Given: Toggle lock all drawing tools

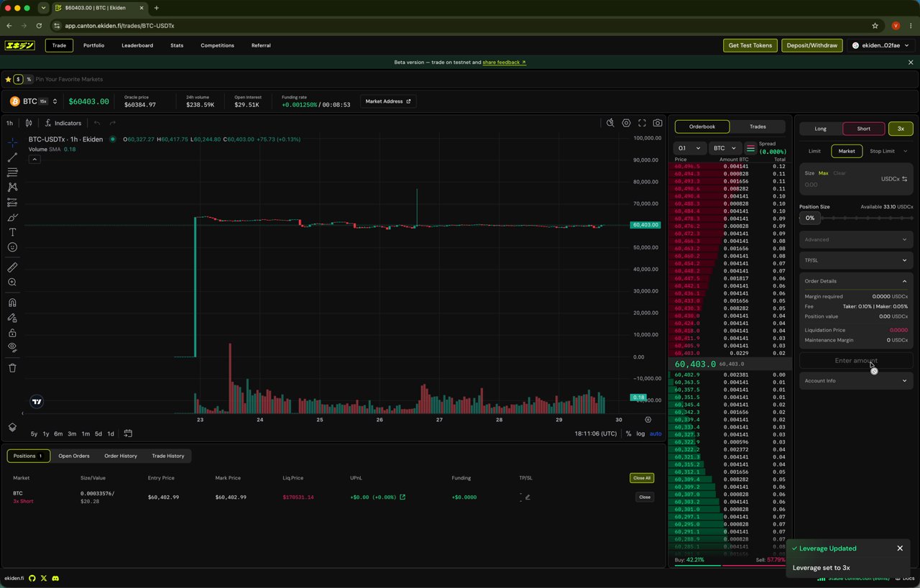Looking at the screenshot, I should 12,333.
